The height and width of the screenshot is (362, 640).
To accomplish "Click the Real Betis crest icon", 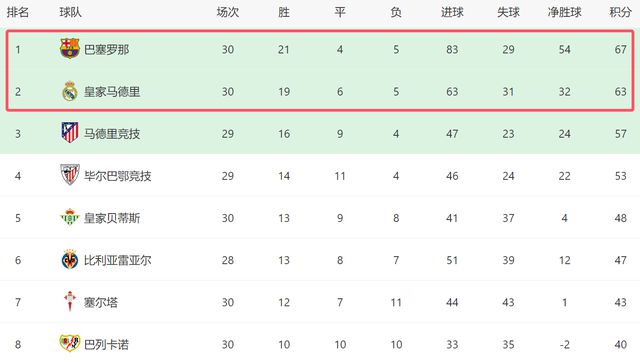I will [69, 217].
